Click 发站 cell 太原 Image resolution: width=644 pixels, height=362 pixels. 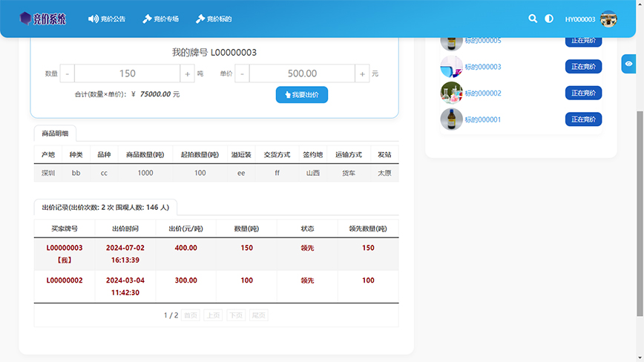[x=384, y=173]
